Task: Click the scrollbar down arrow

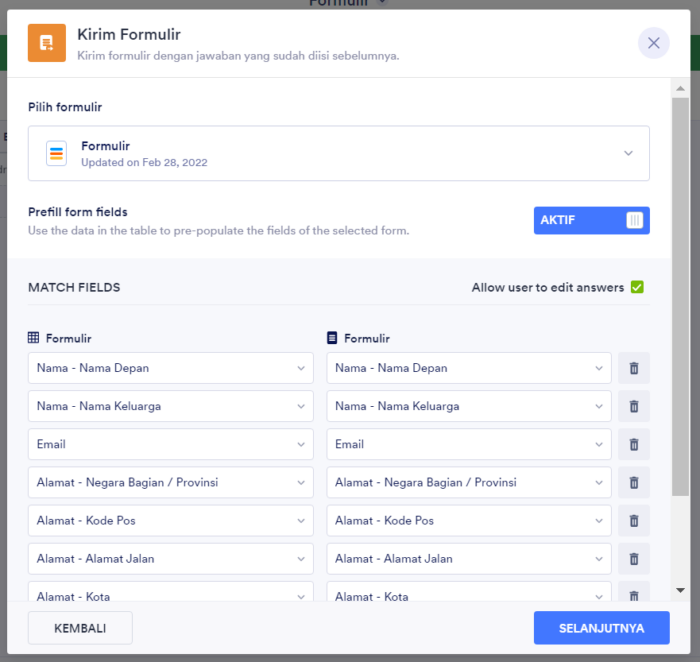Action: click(x=680, y=591)
